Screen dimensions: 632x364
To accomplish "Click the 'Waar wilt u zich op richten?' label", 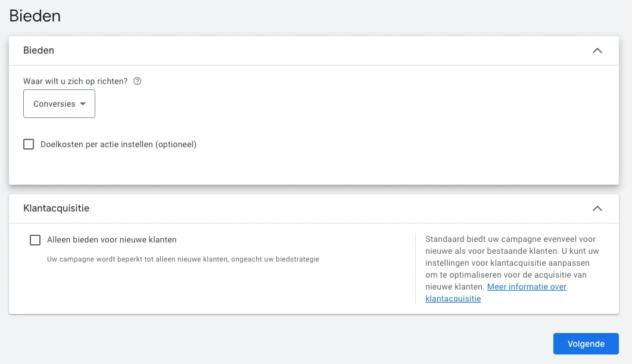I will click(76, 81).
